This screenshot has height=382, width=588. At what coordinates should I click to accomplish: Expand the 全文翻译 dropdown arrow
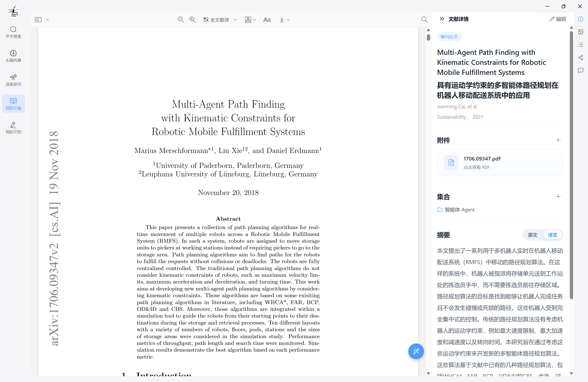pos(235,20)
